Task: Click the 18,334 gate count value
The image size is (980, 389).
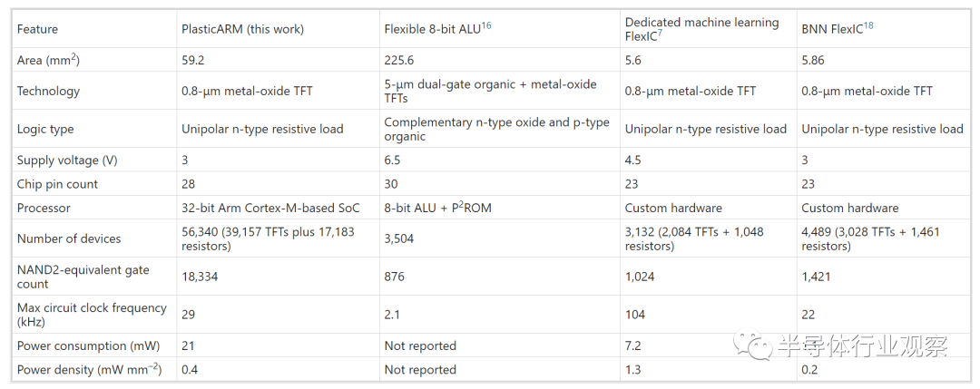Action: click(x=201, y=277)
